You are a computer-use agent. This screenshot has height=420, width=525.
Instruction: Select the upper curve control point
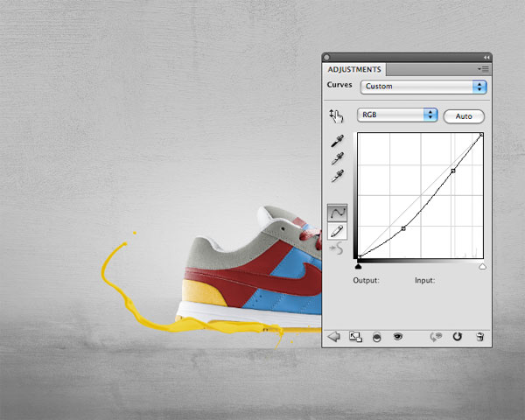click(x=453, y=171)
